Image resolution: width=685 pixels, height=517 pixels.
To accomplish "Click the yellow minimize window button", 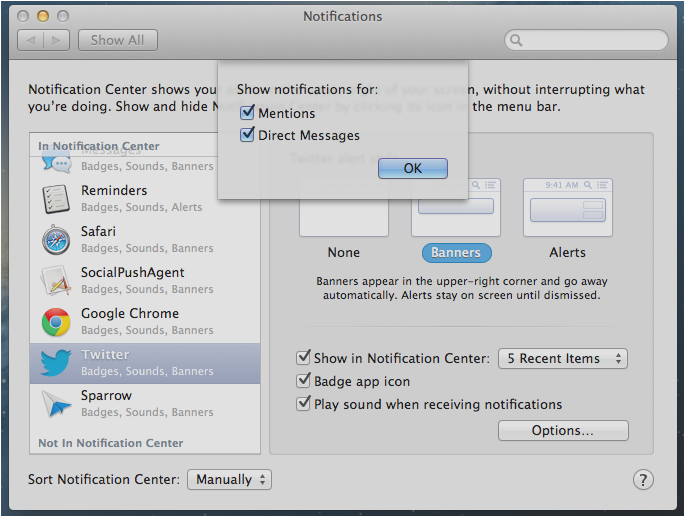I will point(43,17).
